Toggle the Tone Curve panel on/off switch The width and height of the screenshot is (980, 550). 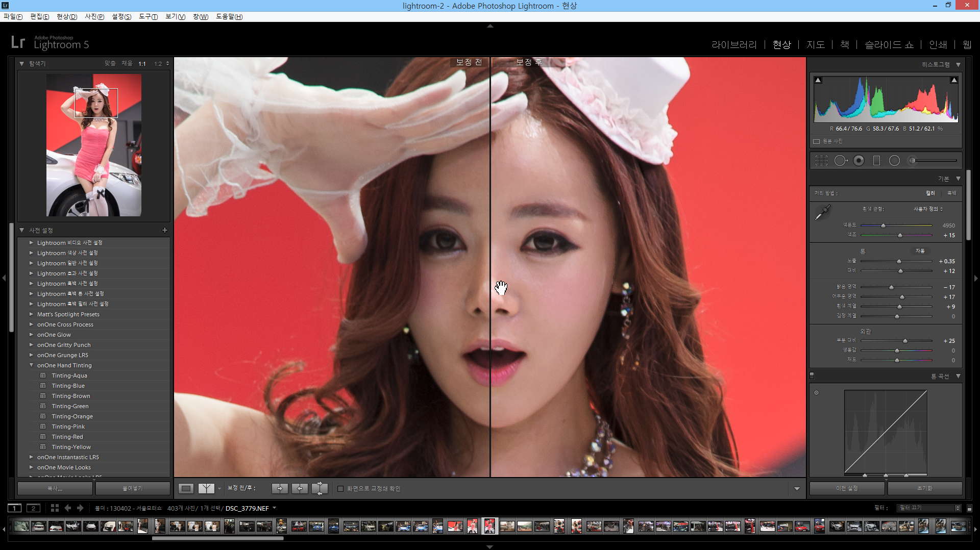coord(812,376)
